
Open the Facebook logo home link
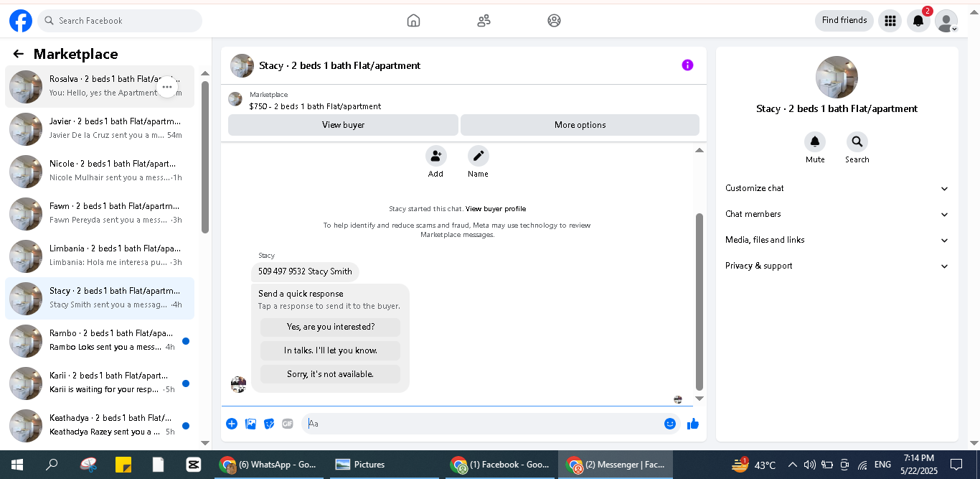coord(21,21)
